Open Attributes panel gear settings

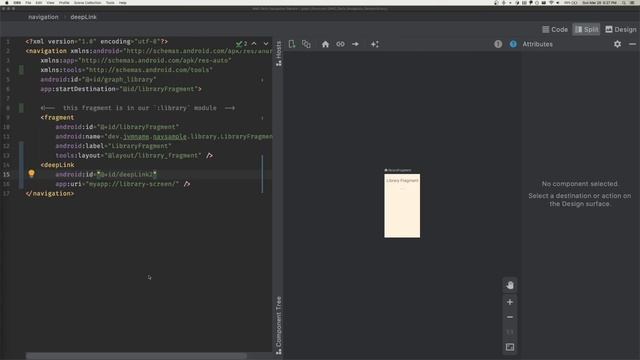tap(618, 44)
